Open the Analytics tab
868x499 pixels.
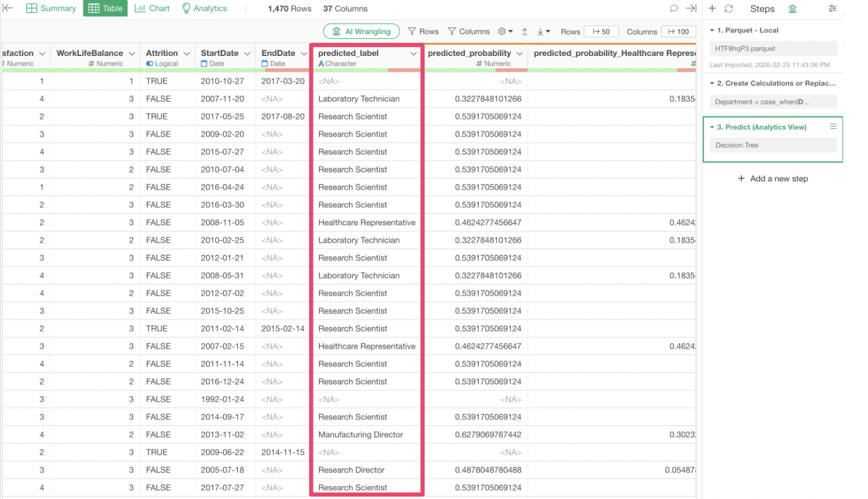click(204, 9)
